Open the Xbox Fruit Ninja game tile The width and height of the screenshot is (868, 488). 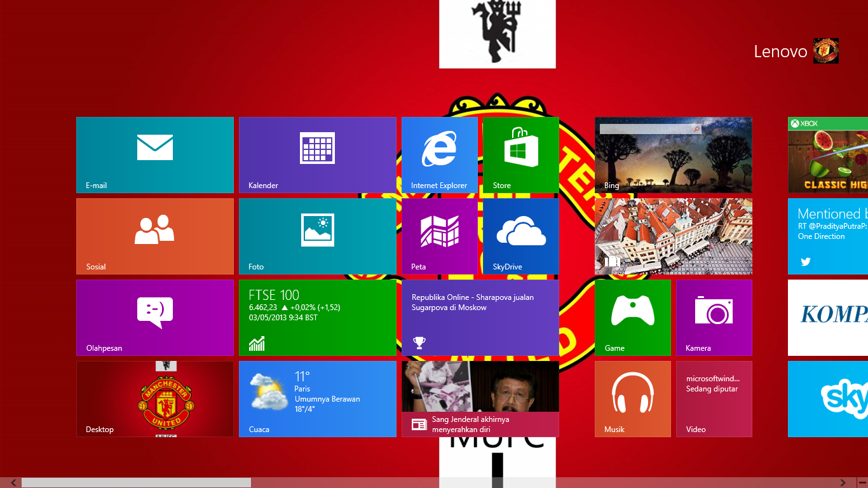(828, 155)
